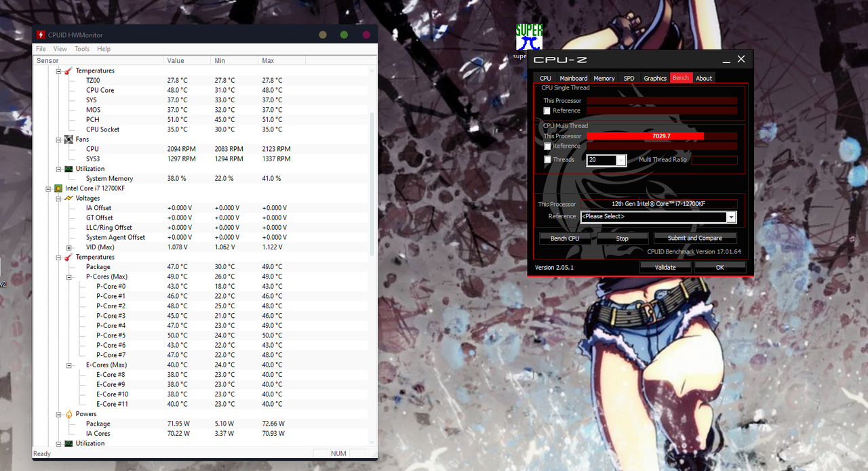Select the LLC/Ring Offset voltage row
Image resolution: width=868 pixels, height=471 pixels.
[201, 228]
